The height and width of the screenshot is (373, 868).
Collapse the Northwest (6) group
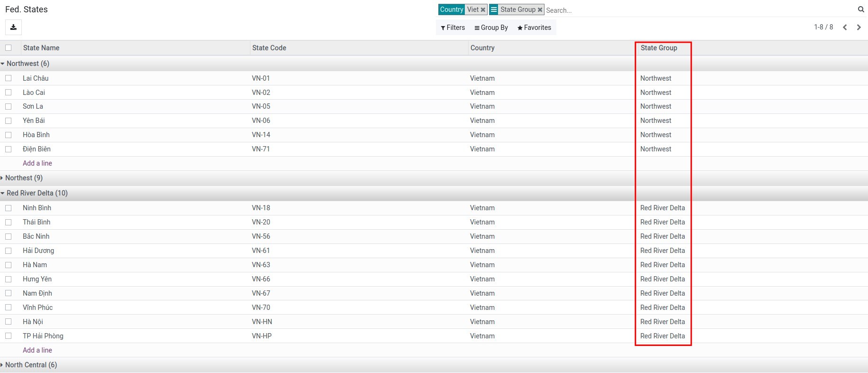[28, 64]
